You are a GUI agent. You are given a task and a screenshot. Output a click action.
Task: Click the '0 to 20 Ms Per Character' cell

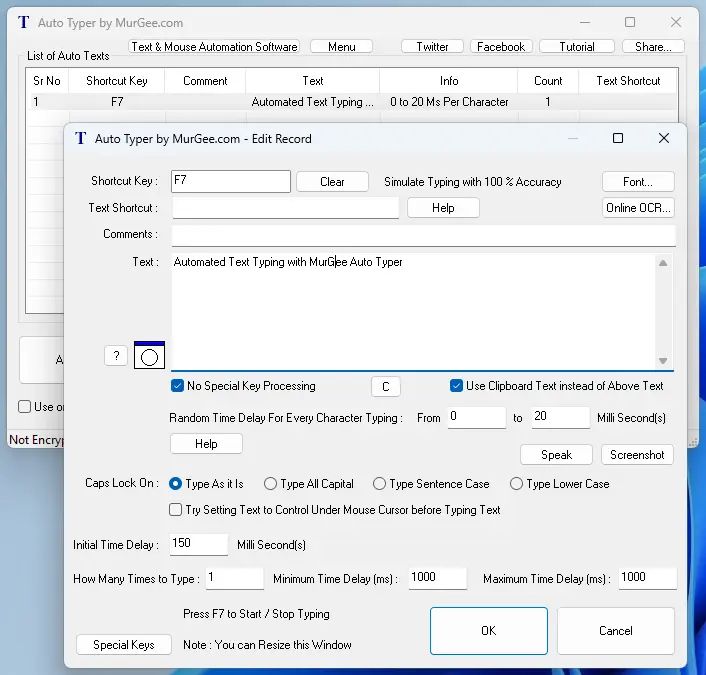[449, 102]
